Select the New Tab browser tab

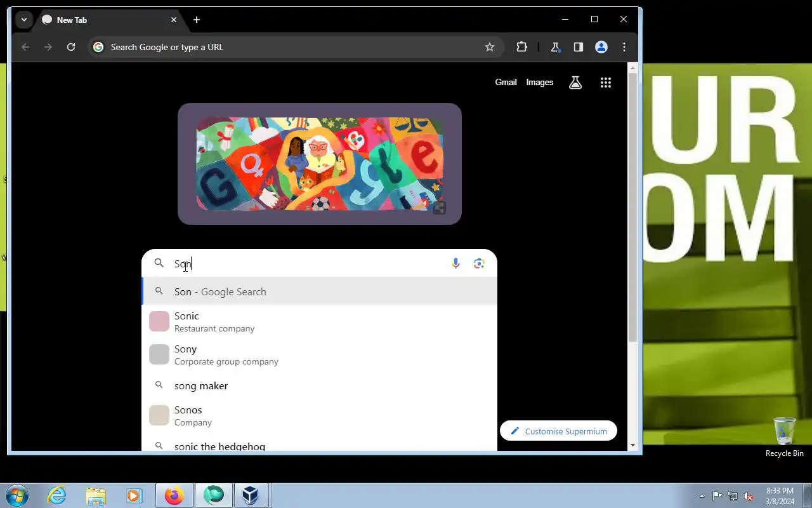click(x=109, y=20)
